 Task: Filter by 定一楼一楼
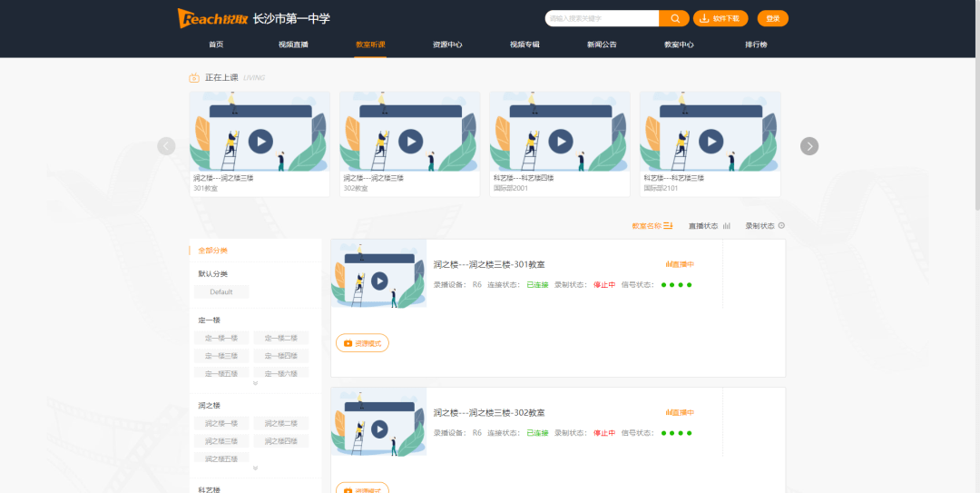tap(221, 338)
